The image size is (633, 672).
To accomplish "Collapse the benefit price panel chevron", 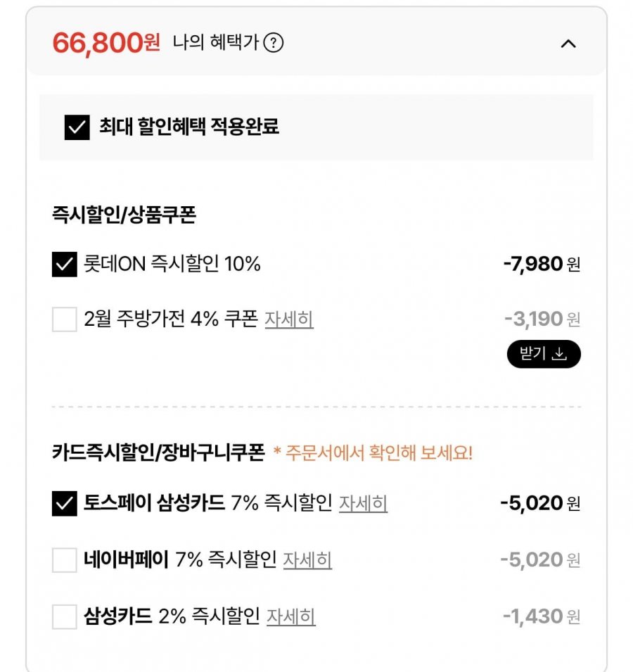I will [x=568, y=44].
